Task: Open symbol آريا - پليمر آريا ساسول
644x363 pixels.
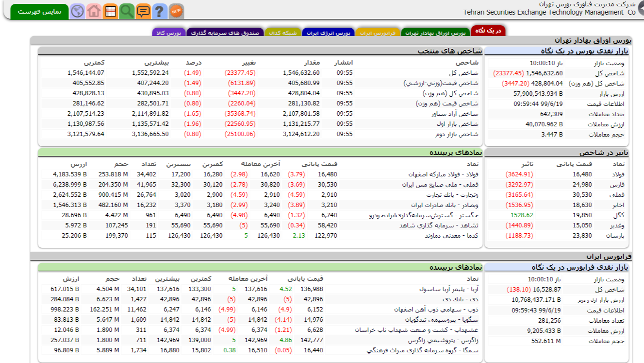Action: click(449, 289)
